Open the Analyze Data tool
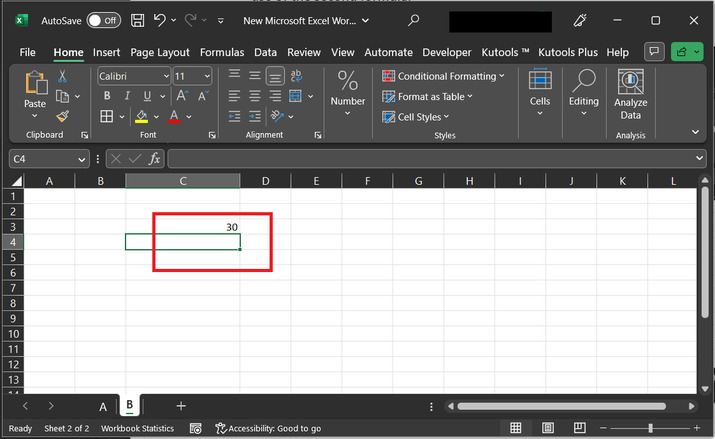Image resolution: width=715 pixels, height=439 pixels. click(x=630, y=95)
